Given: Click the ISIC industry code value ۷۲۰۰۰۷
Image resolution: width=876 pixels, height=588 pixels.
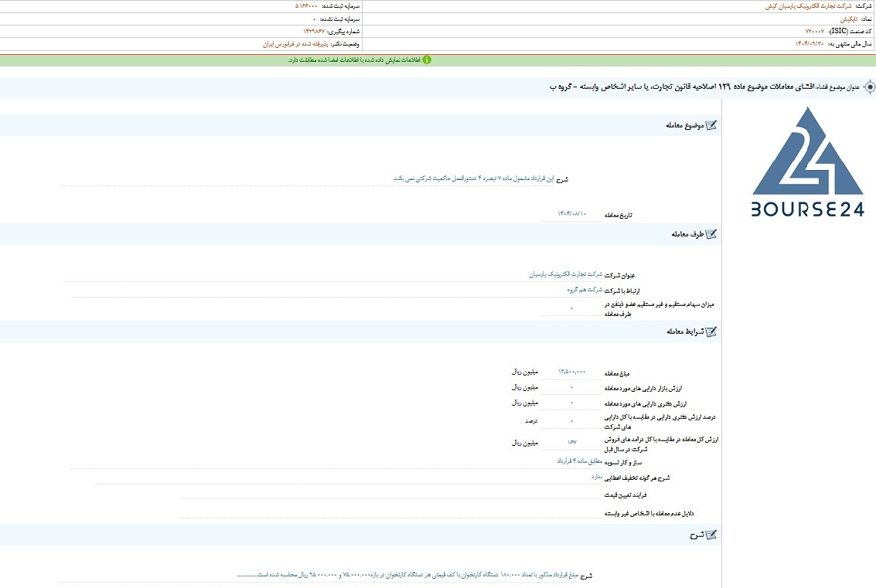Looking at the screenshot, I should [815, 31].
